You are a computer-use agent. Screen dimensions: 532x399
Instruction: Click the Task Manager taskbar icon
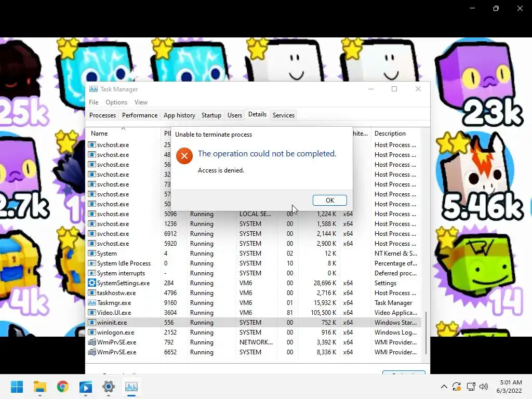pos(131,387)
